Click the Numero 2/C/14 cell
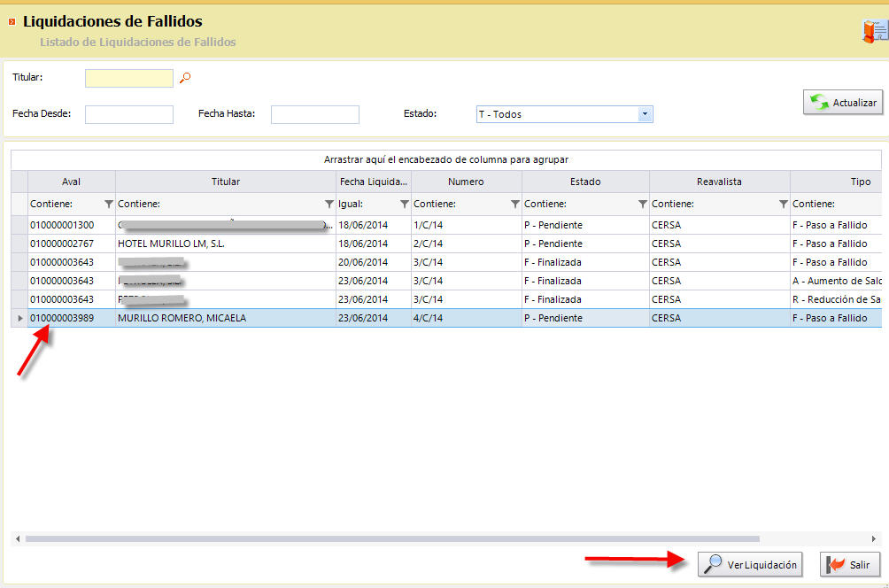This screenshot has height=588, width=889. tap(466, 244)
